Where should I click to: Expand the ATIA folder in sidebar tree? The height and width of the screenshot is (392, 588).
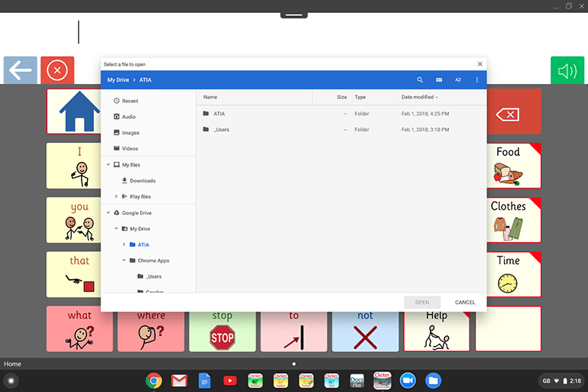pyautogui.click(x=123, y=244)
